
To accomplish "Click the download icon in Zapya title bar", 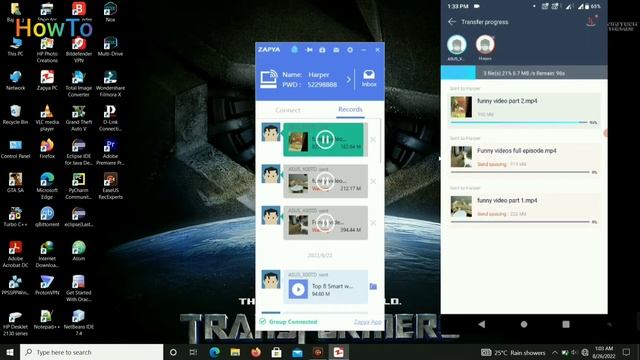I will pyautogui.click(x=322, y=50).
